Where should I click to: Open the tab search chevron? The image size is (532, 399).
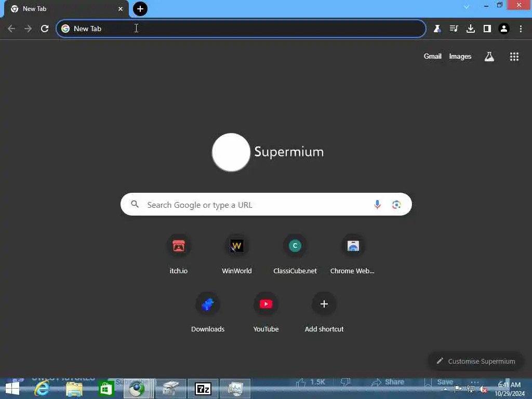pos(467,7)
